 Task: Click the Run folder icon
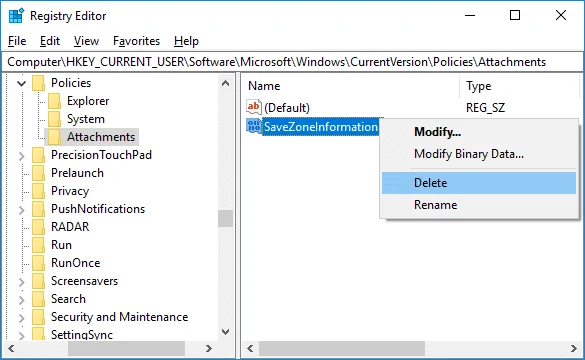[x=38, y=245]
